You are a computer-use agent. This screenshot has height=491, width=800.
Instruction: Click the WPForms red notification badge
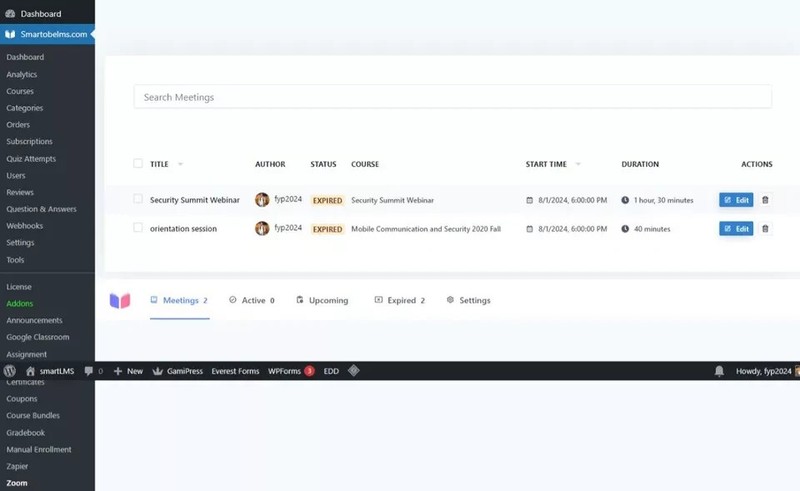pyautogui.click(x=309, y=371)
